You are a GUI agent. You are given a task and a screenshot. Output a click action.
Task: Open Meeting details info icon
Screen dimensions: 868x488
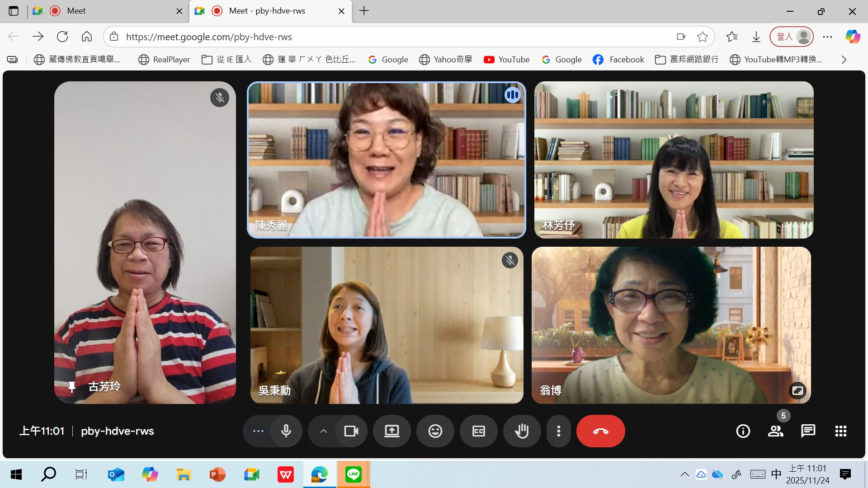tap(743, 431)
